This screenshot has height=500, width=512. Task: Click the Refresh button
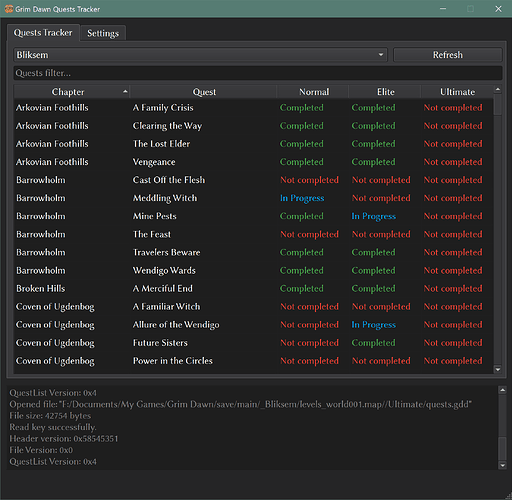click(448, 55)
